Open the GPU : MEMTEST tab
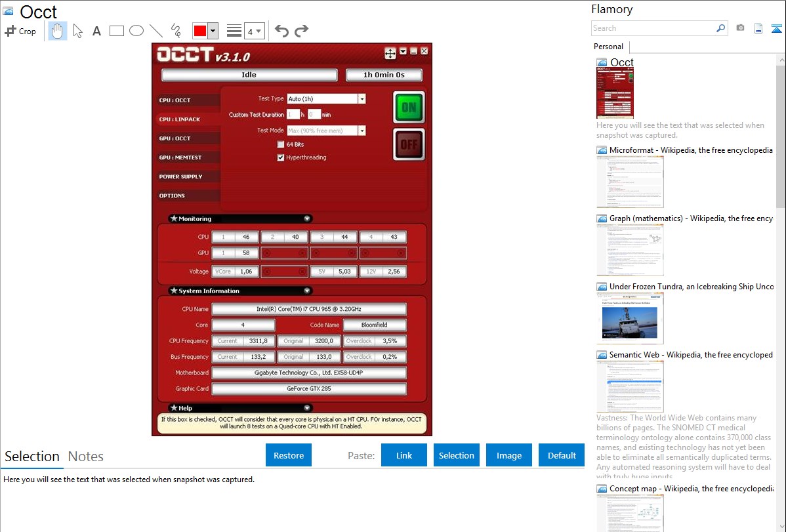The height and width of the screenshot is (532, 786). click(188, 157)
